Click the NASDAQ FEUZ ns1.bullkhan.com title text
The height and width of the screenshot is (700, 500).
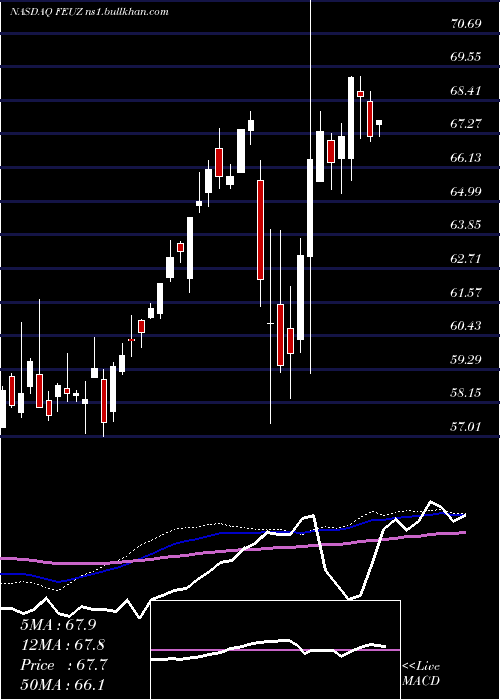click(x=89, y=12)
